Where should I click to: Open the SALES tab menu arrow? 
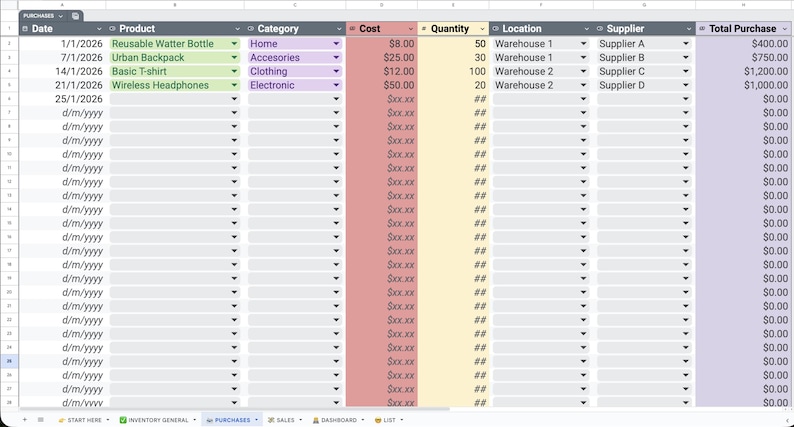coord(300,420)
